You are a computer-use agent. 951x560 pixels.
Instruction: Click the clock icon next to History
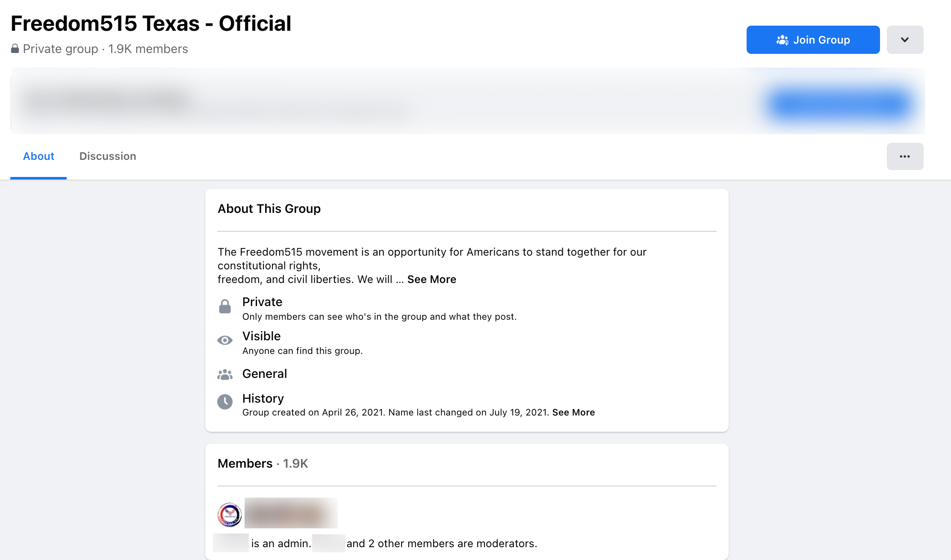225,402
